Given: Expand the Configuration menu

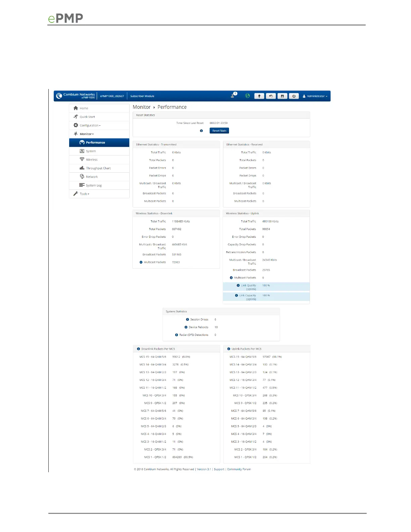Looking at the screenshot, I should click(99, 125).
